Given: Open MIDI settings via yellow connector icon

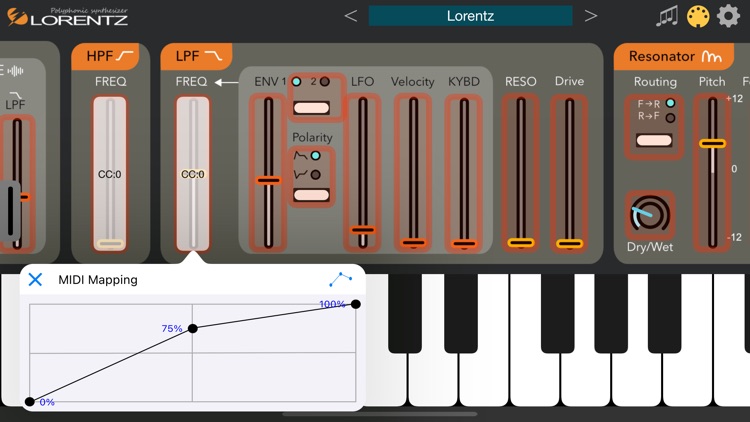Looking at the screenshot, I should pos(698,16).
